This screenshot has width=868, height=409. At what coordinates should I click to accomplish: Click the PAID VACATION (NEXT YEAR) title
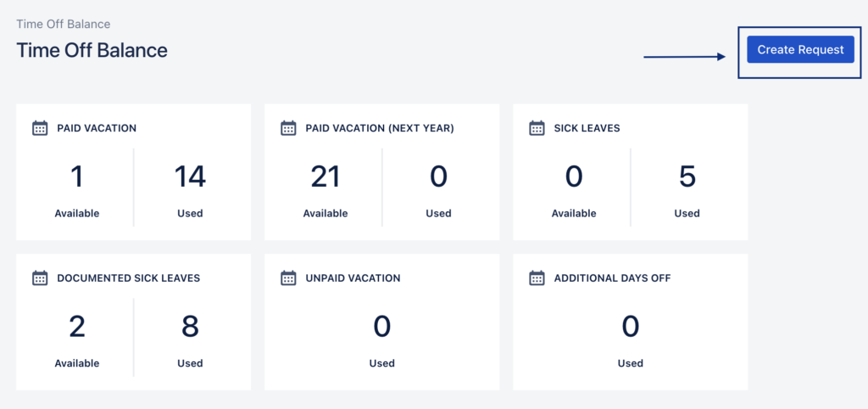[380, 128]
